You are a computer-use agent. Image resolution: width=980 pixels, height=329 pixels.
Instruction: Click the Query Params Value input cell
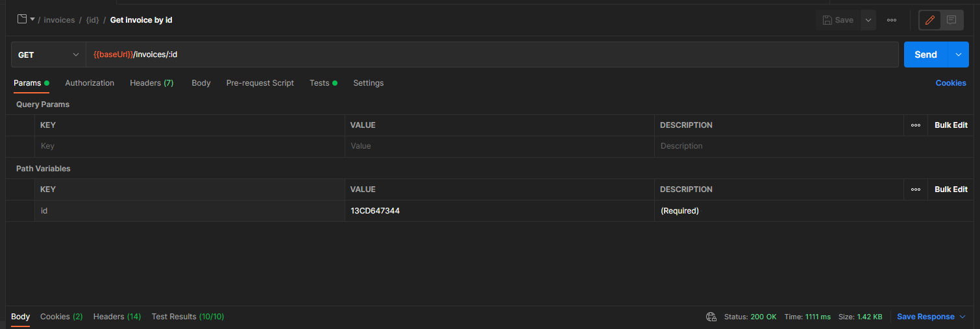click(500, 146)
